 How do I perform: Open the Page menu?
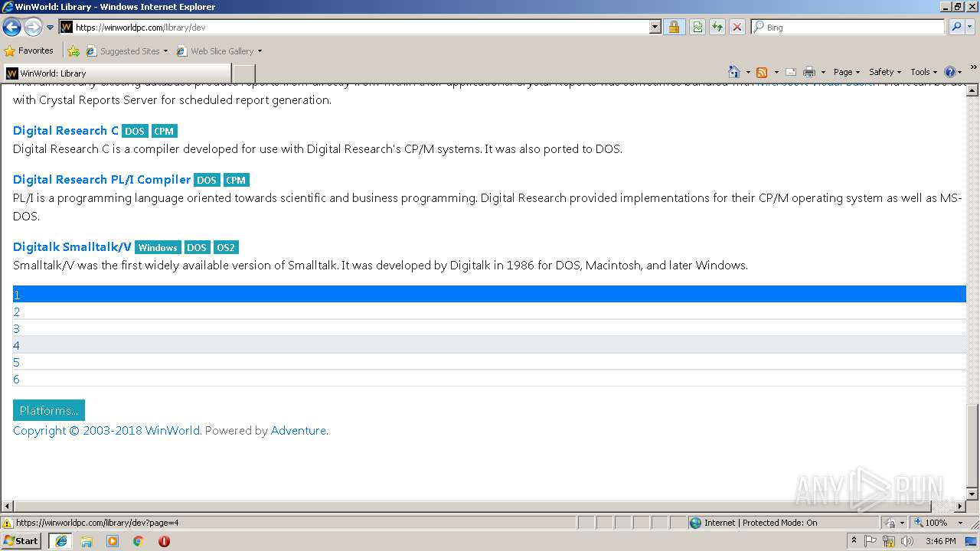point(846,72)
